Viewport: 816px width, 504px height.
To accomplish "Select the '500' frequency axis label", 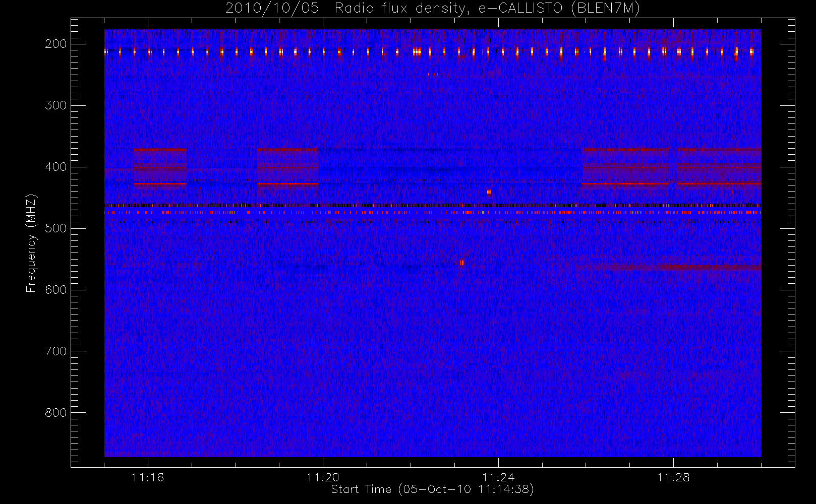I will coord(55,228).
